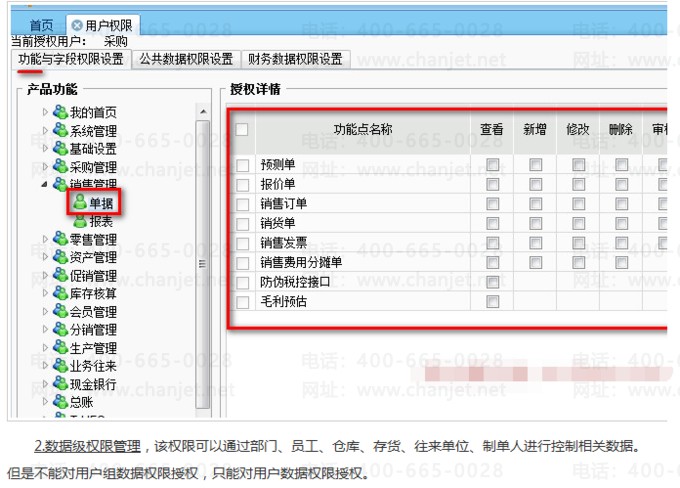Click the 基础设置 module icon
The width and height of the screenshot is (680, 488).
coord(60,148)
